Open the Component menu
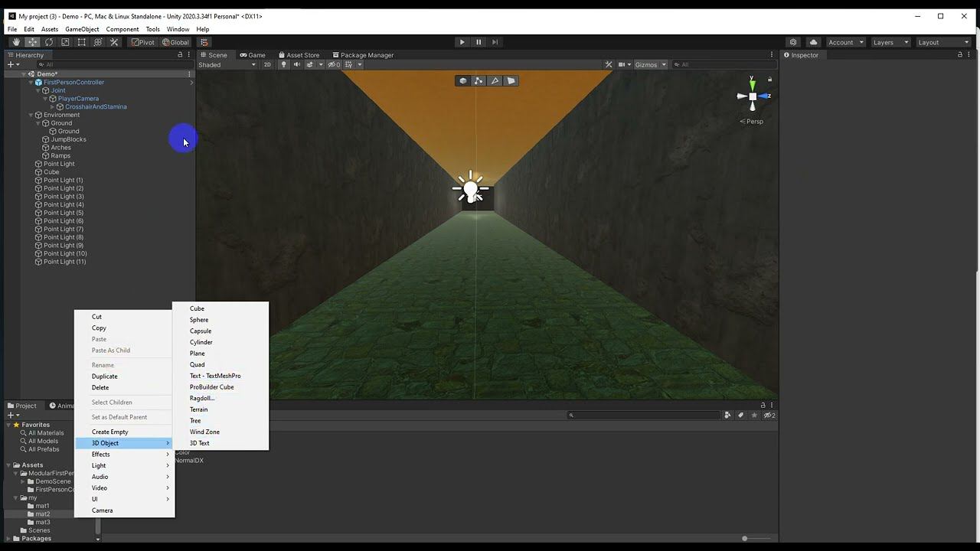The image size is (980, 551). coord(122,29)
